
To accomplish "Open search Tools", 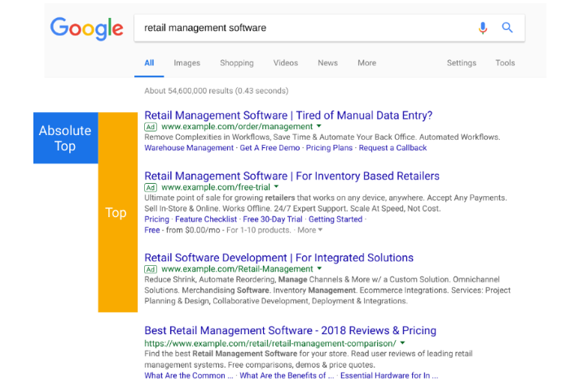I will point(505,63).
